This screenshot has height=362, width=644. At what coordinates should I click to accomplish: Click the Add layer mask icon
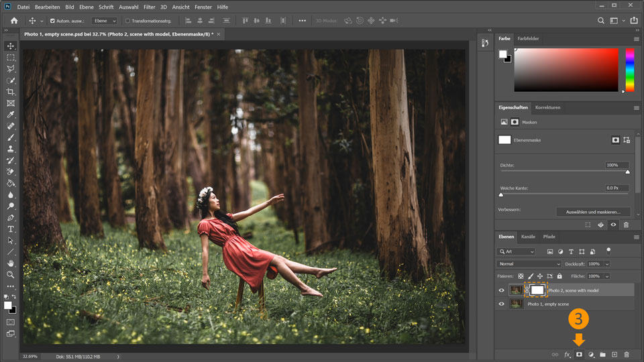579,354
